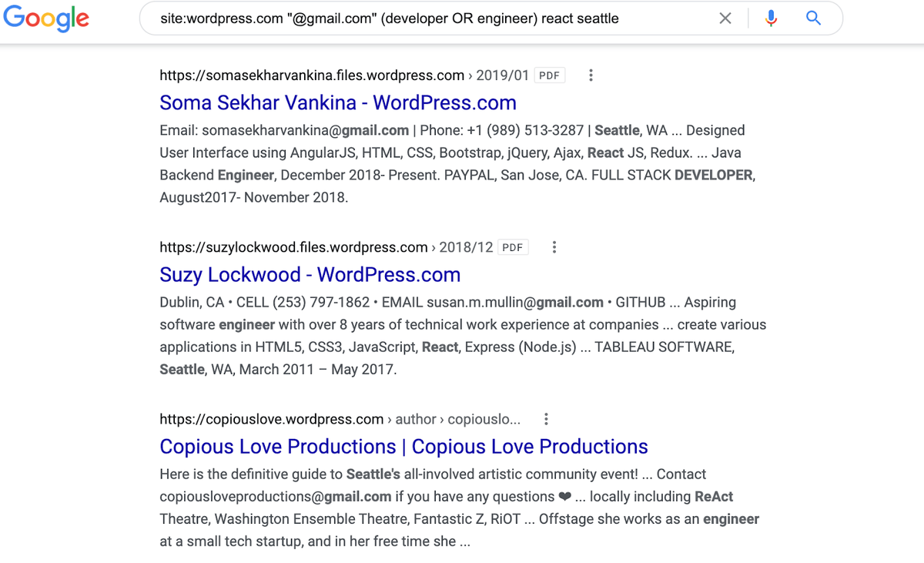
Task: Click the somasekharvankina.files.wordpress.com URL
Action: (x=312, y=75)
